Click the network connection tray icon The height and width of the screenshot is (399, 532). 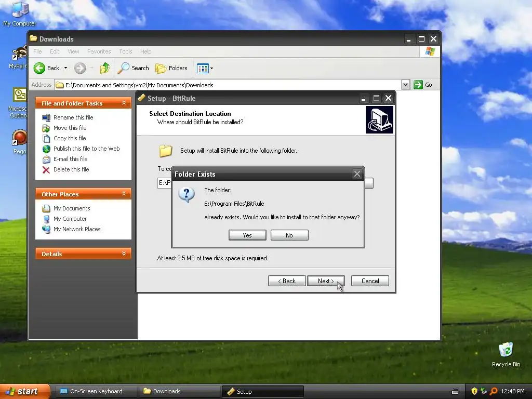pos(484,391)
